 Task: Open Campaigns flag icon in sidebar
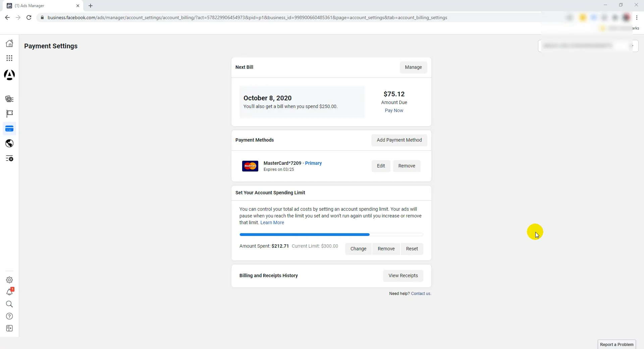point(9,114)
